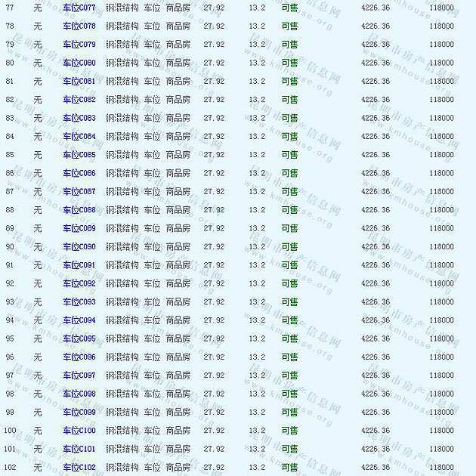Click the 118000 price in row 101
This screenshot has height=476, width=476.
point(441,449)
